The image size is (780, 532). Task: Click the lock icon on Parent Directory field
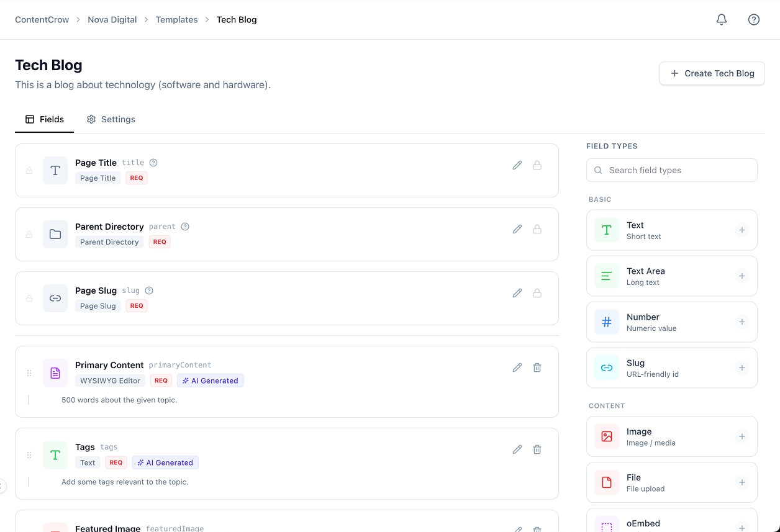pos(537,229)
